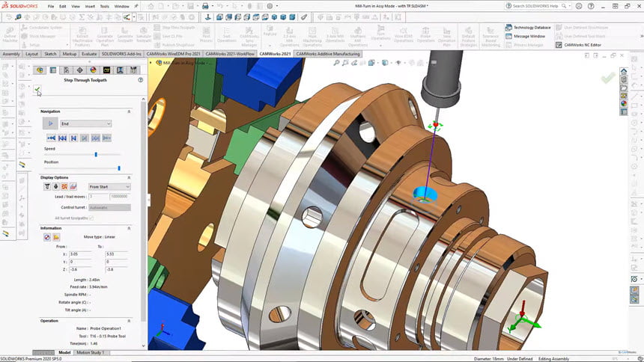
Task: Open the black CAMWorks tab icon
Action: [x=107, y=70]
